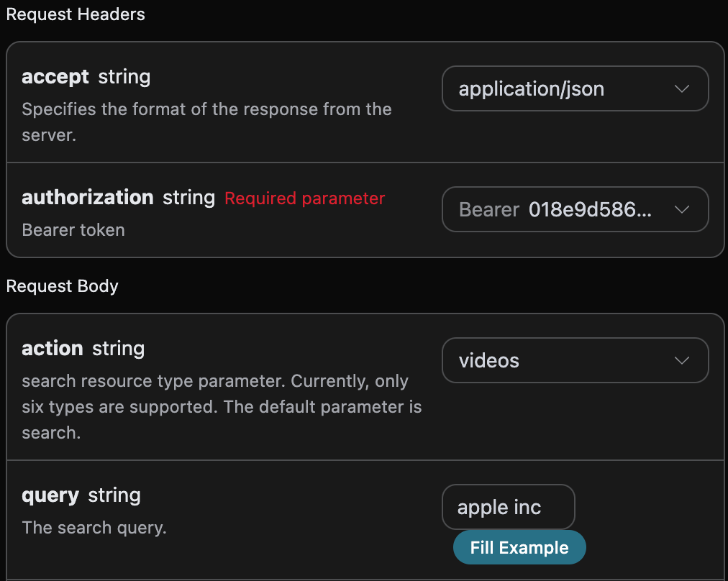Click "The search query." description text
The width and height of the screenshot is (728, 581).
click(x=94, y=528)
